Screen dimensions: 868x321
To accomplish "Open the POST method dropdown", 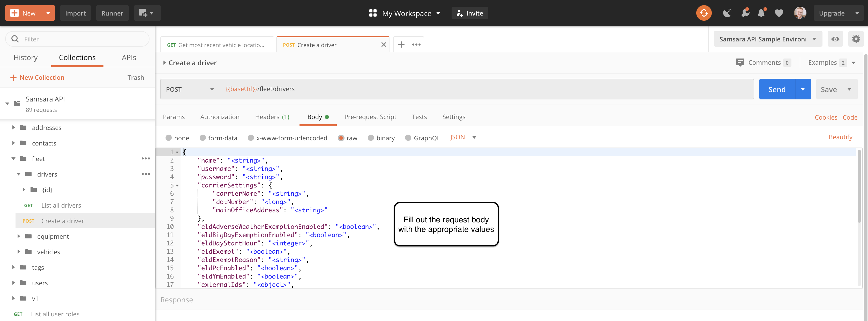I will [190, 89].
